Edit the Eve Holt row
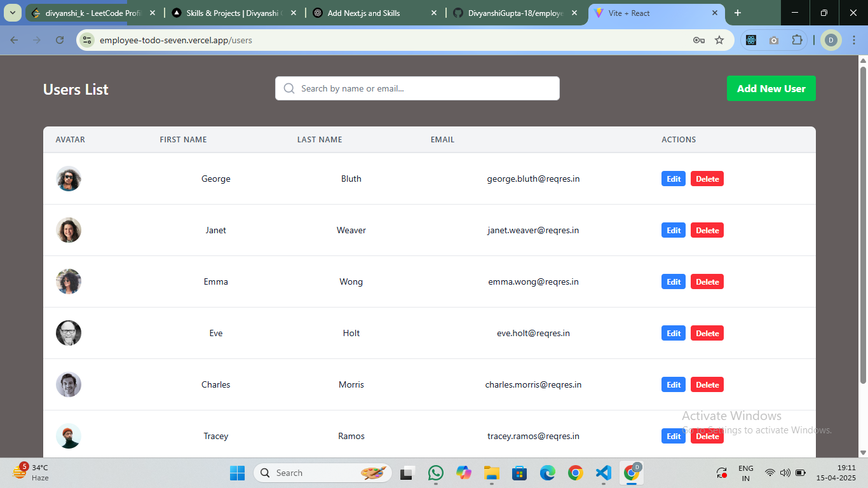This screenshot has height=488, width=868. [x=674, y=333]
